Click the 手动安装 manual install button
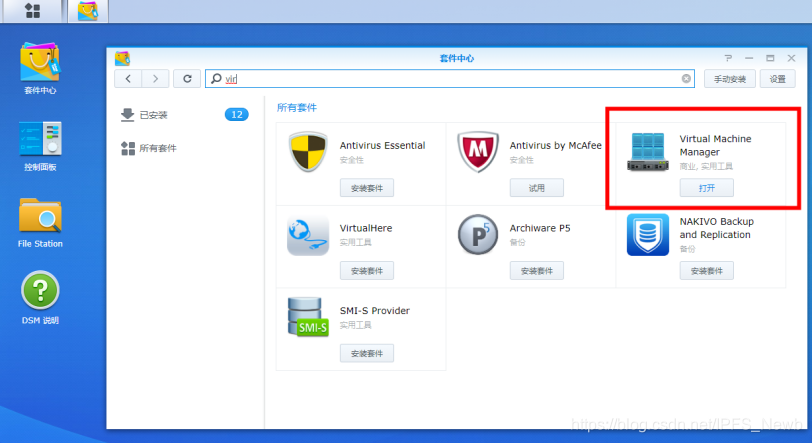 (730, 79)
